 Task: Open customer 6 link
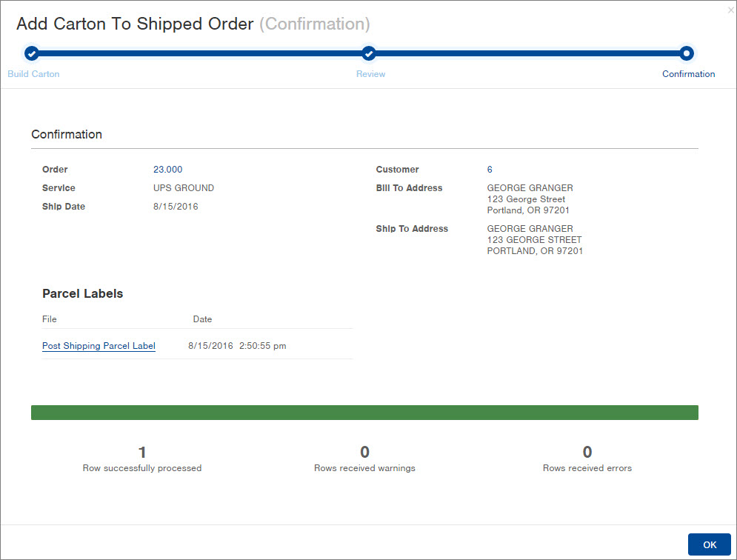point(490,170)
